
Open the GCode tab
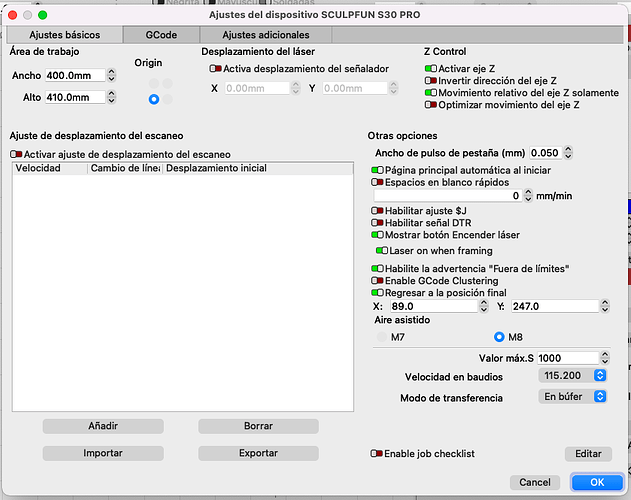pyautogui.click(x=161, y=35)
